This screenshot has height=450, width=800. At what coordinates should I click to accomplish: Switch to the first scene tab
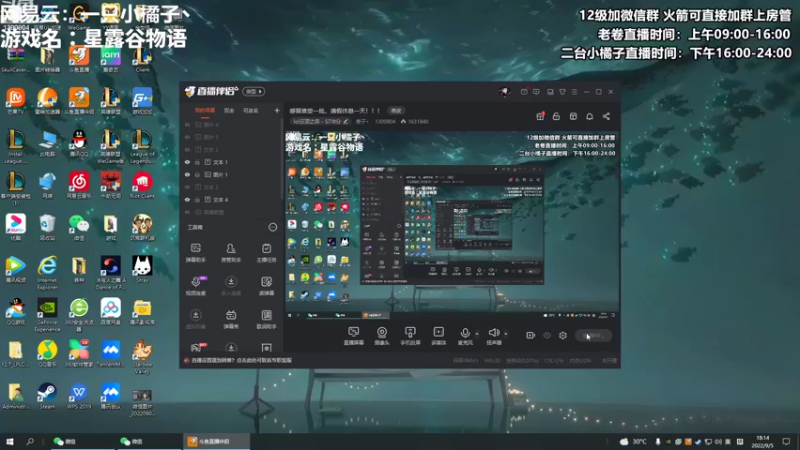205,110
